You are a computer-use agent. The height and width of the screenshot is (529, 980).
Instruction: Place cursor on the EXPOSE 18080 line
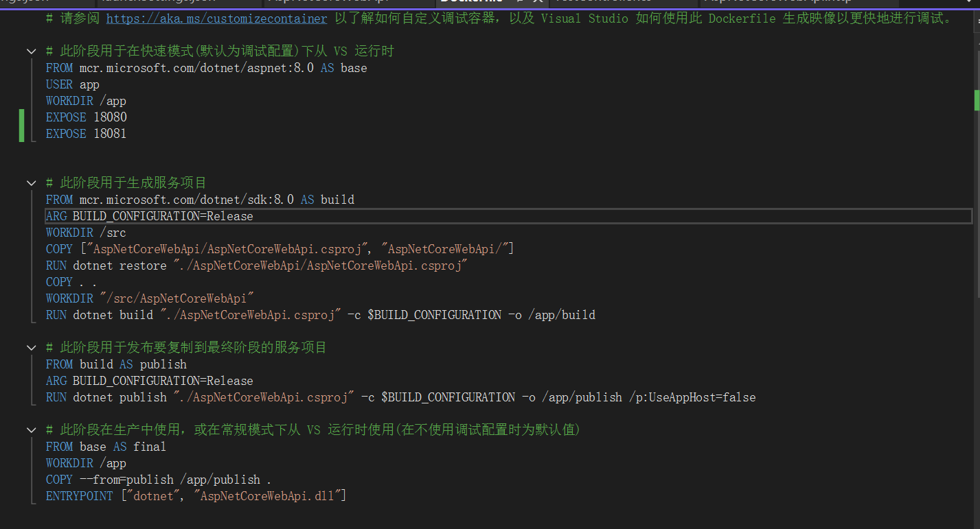coord(87,117)
